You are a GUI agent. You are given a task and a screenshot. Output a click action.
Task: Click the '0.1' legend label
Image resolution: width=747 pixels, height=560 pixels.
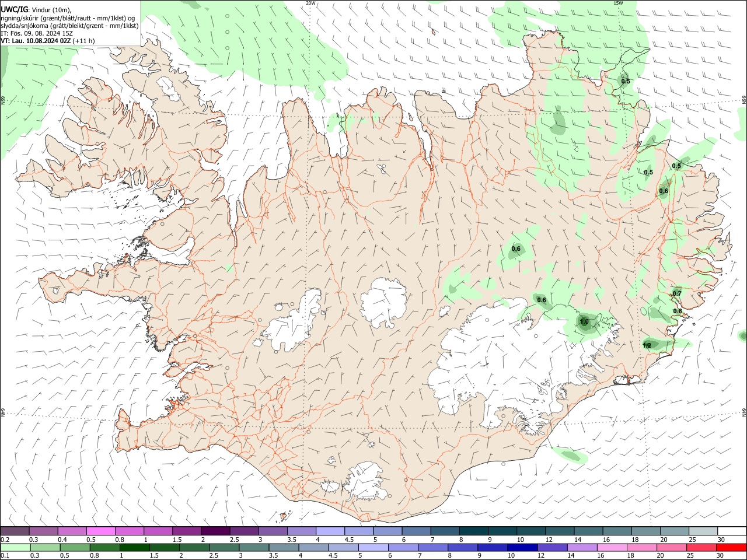click(5, 555)
